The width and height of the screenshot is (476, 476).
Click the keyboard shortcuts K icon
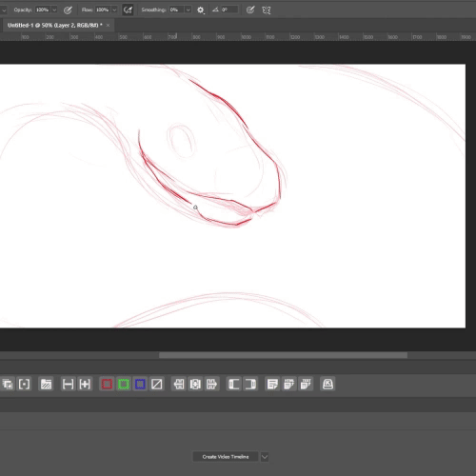click(x=327, y=384)
